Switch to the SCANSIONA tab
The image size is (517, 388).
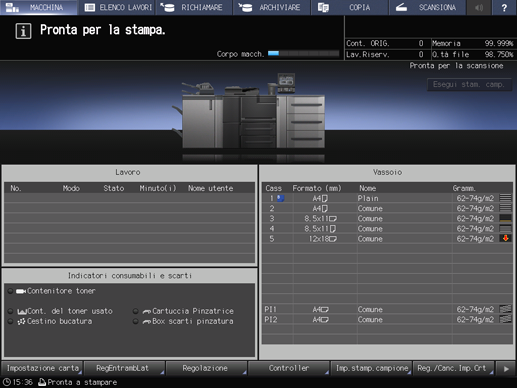[427, 7]
